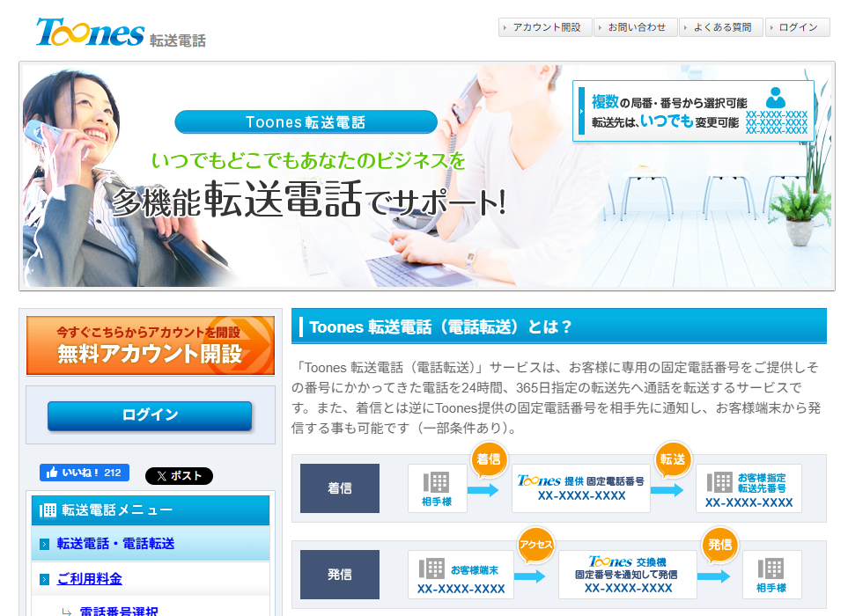Click arrow icon beside 転送電話・電話転送

tap(45, 544)
